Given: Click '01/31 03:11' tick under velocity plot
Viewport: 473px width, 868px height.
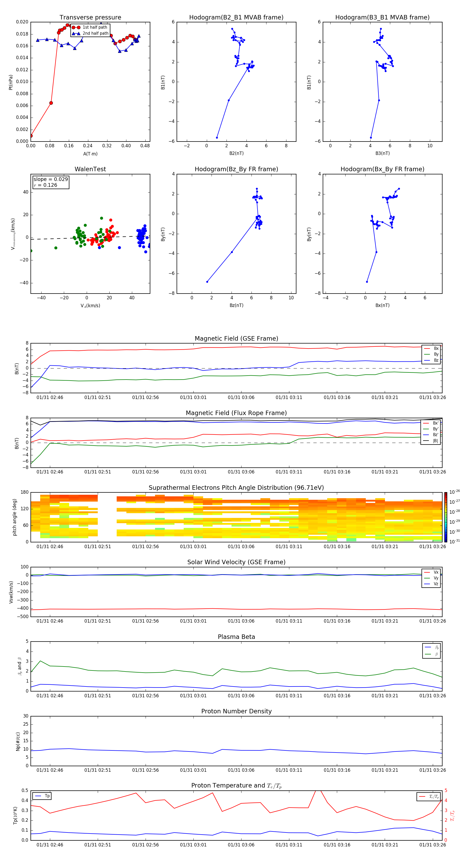Looking at the screenshot, I should (x=289, y=621).
